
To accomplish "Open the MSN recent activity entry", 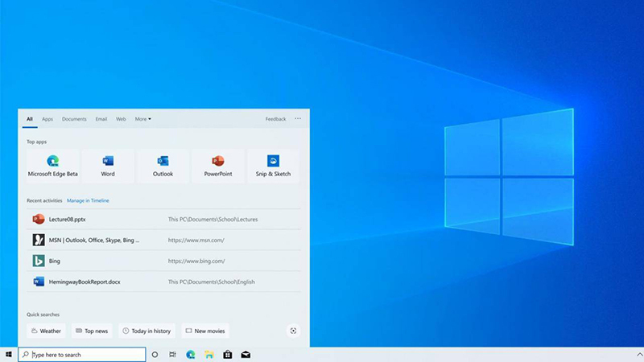I will point(163,240).
